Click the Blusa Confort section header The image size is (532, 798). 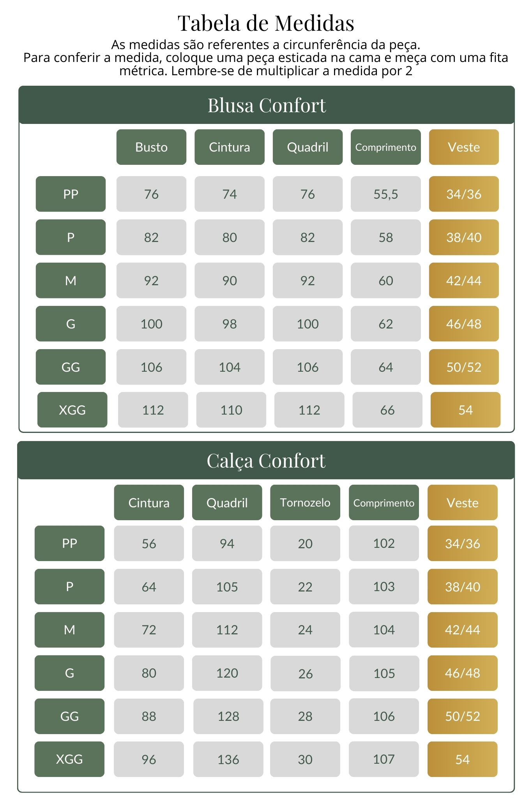coord(266,105)
